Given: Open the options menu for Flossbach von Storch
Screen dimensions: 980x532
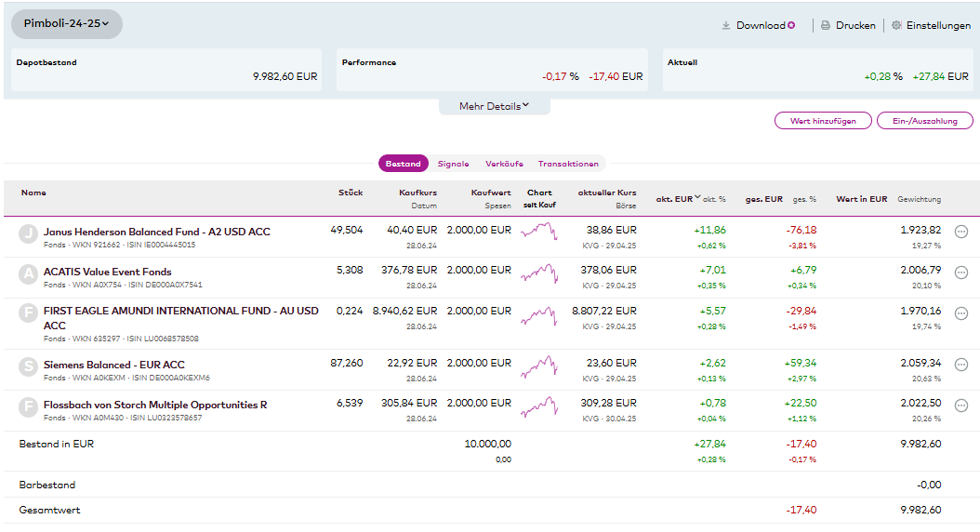Looking at the screenshot, I should (x=961, y=406).
